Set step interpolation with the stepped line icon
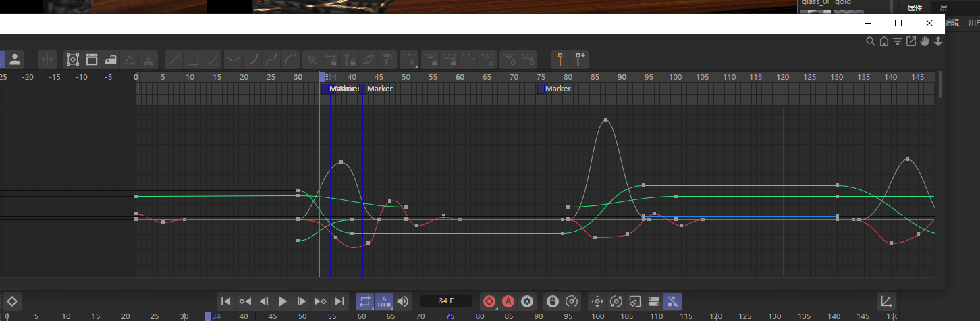980x321 pixels. pyautogui.click(x=193, y=59)
